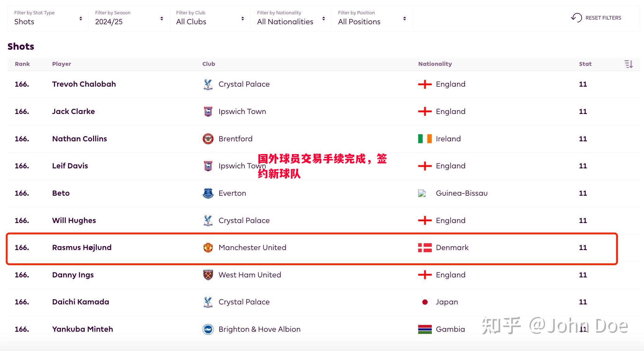This screenshot has height=351, width=644.
Task: Open Filter by Club dropdown
Action: point(210,18)
